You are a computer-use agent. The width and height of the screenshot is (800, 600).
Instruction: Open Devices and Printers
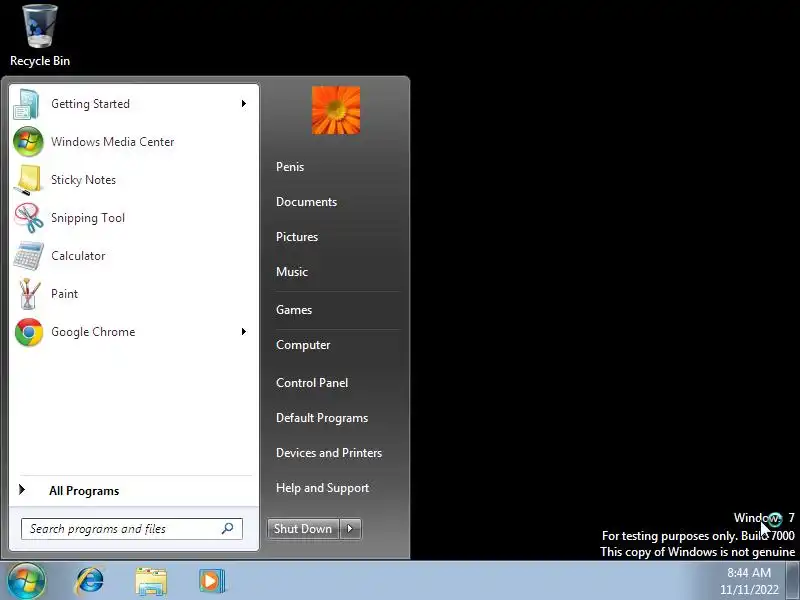click(329, 453)
